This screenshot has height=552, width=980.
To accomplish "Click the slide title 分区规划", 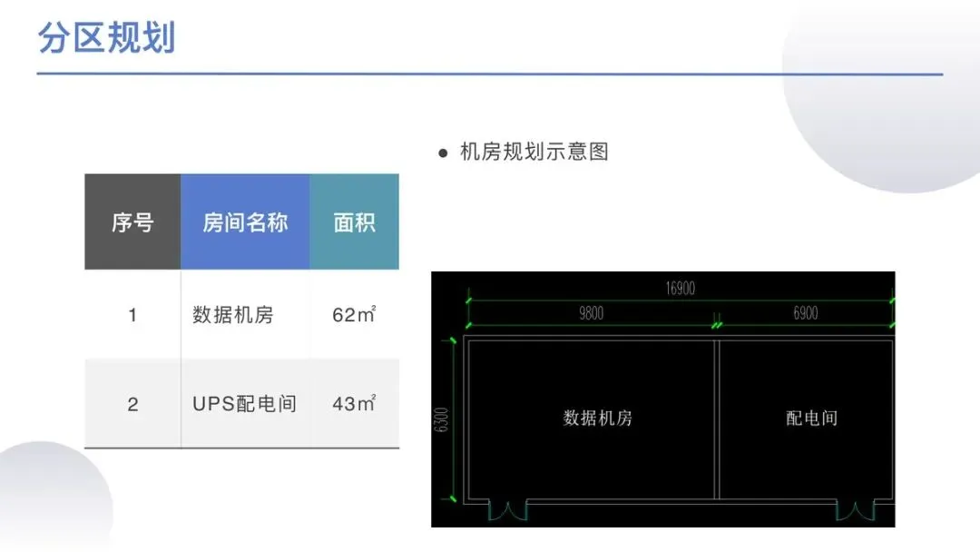I will pyautogui.click(x=106, y=37).
